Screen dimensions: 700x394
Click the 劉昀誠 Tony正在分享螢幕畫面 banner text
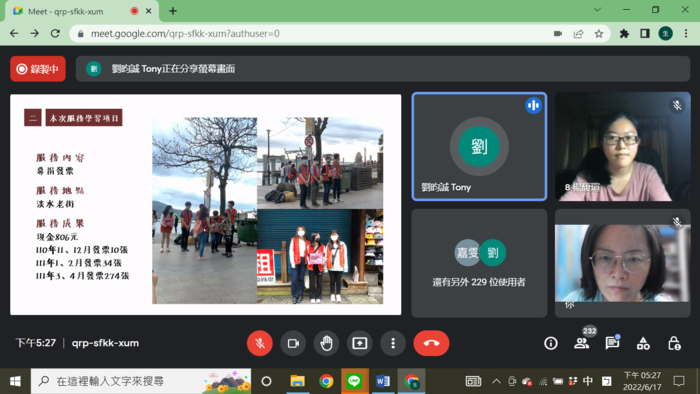173,69
